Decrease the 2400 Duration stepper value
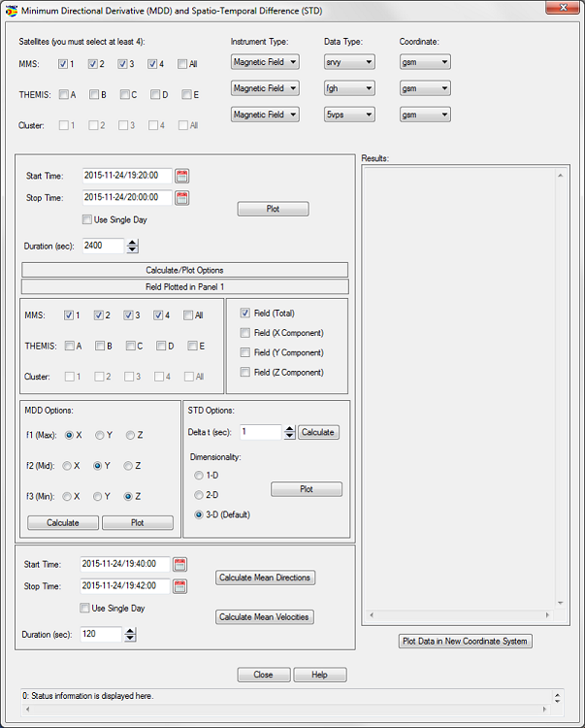This screenshot has height=728, width=585. coord(132,250)
